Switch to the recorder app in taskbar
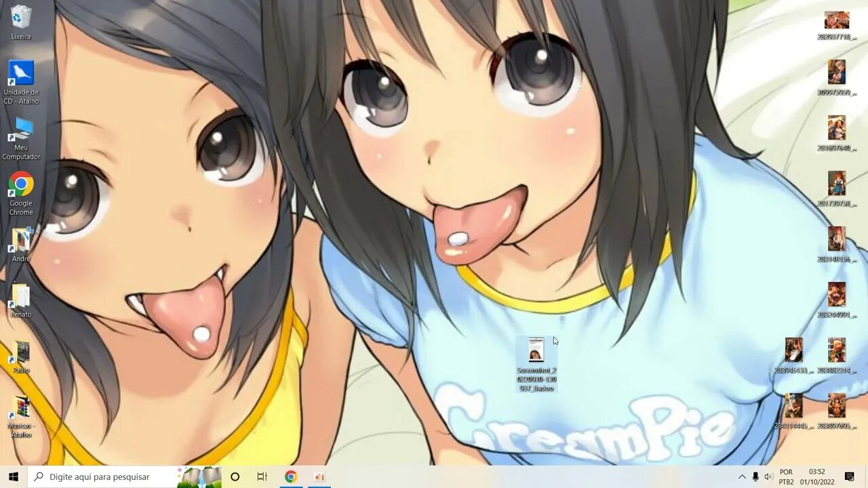Screen dimensions: 868x488 point(319,476)
